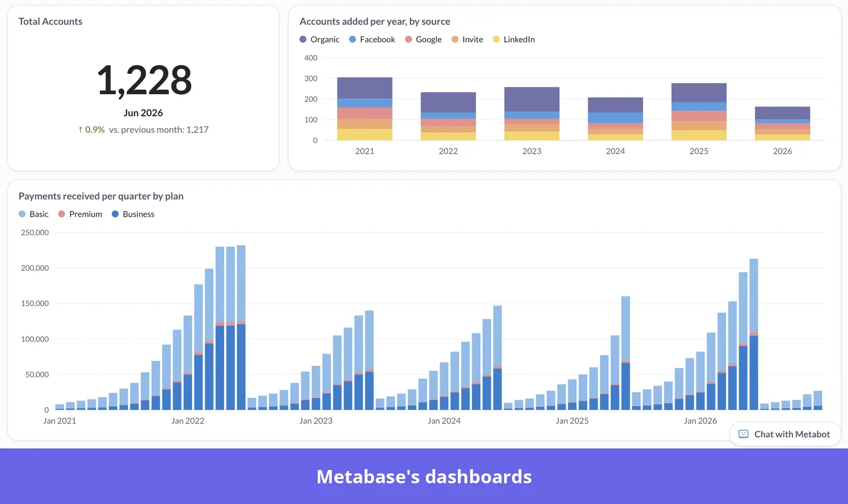Screen dimensions: 848x504
Task: Click the 'Jan 2022' x-axis label
Action: (188, 421)
